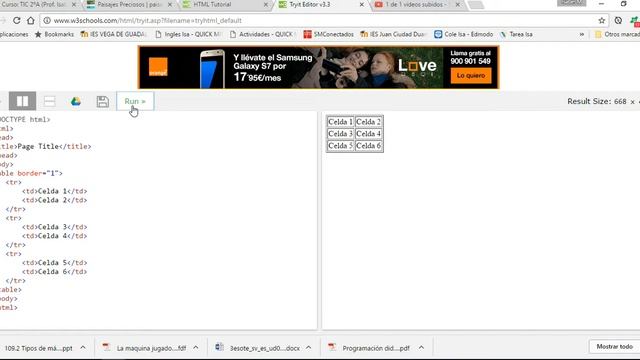Open IES VEGA DE GUADA bookmark
The height and width of the screenshot is (360, 640).
113,34
